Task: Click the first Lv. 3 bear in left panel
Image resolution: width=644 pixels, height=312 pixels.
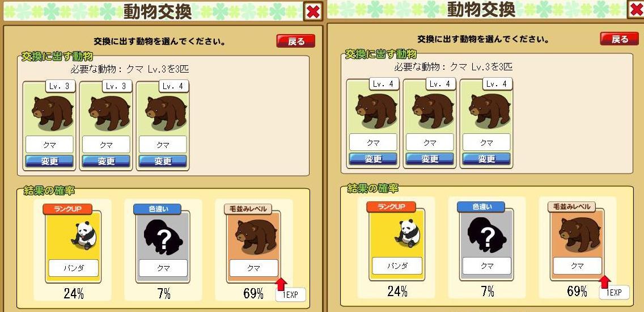Action: [49, 125]
